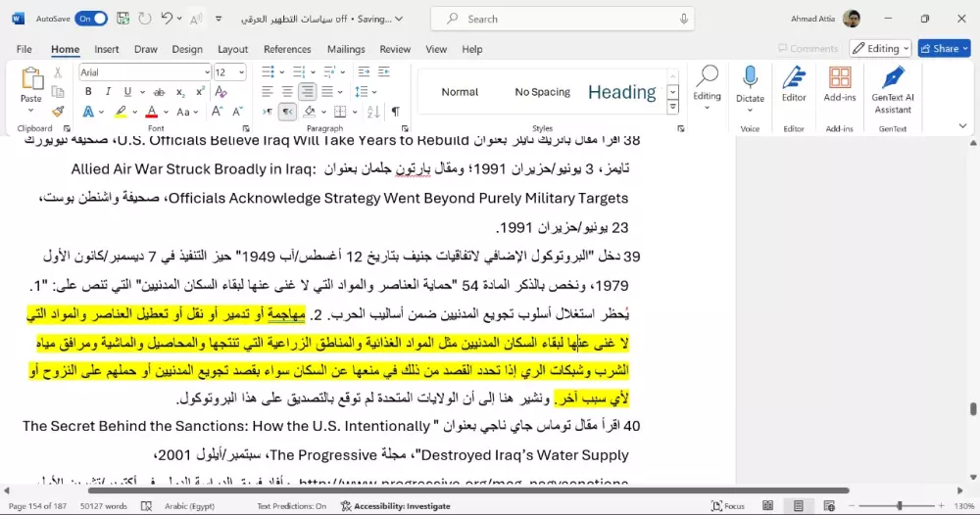Open the Share dropdown
Image resolution: width=980 pixels, height=515 pixels.
click(965, 48)
